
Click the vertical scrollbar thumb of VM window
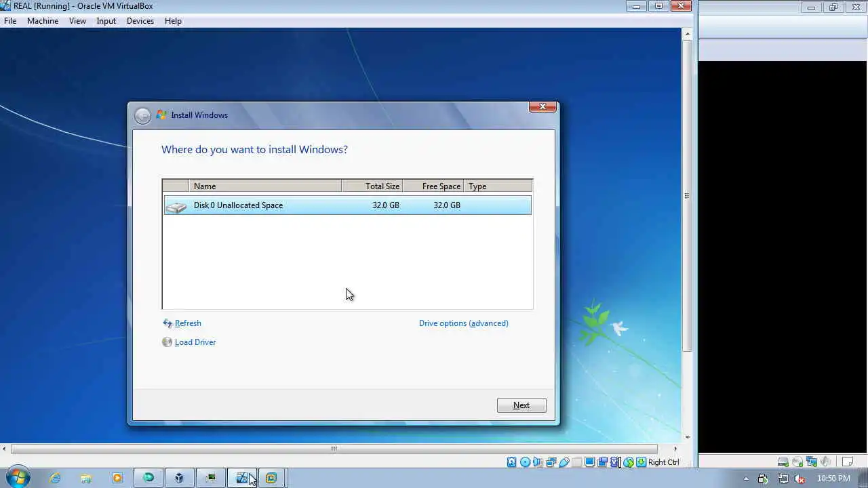687,195
